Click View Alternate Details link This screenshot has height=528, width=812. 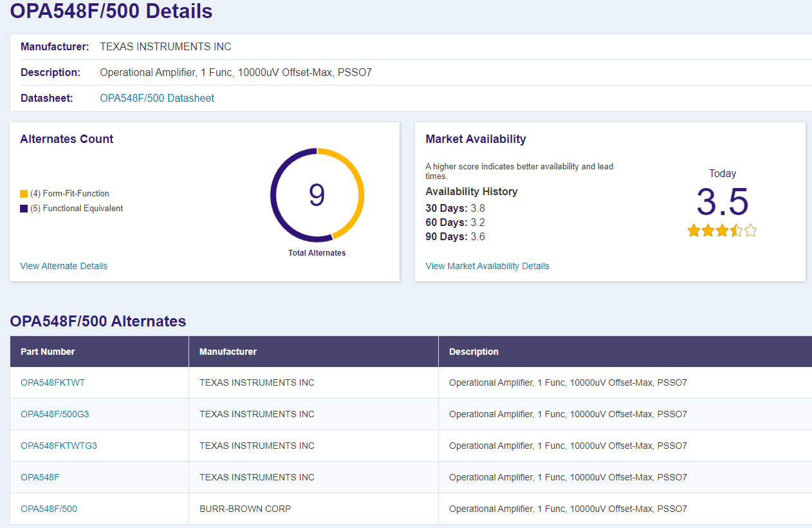(64, 266)
